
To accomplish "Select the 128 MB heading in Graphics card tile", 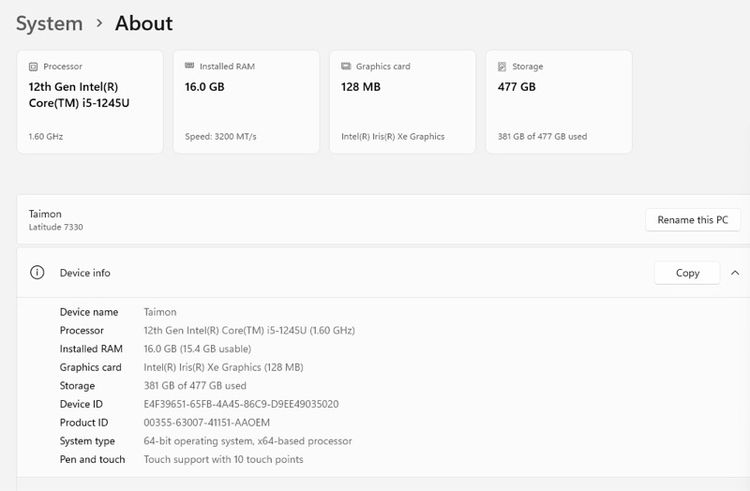I will [x=361, y=87].
